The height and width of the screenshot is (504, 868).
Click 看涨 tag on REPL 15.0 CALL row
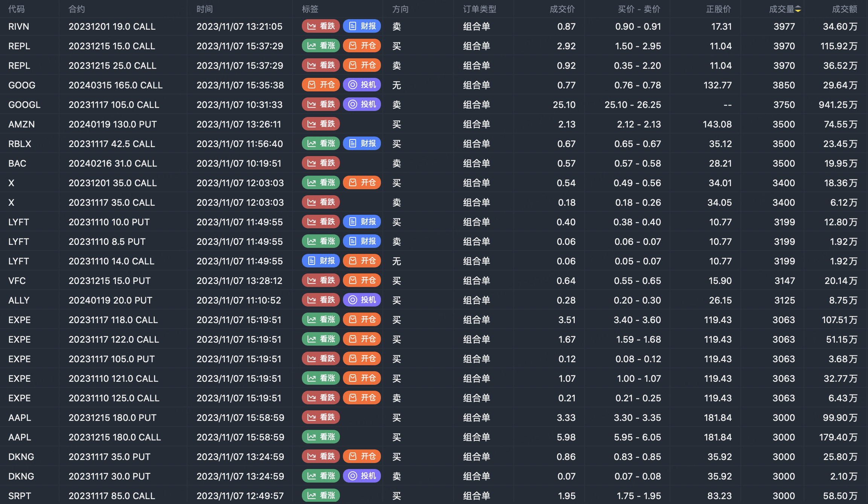pos(321,46)
